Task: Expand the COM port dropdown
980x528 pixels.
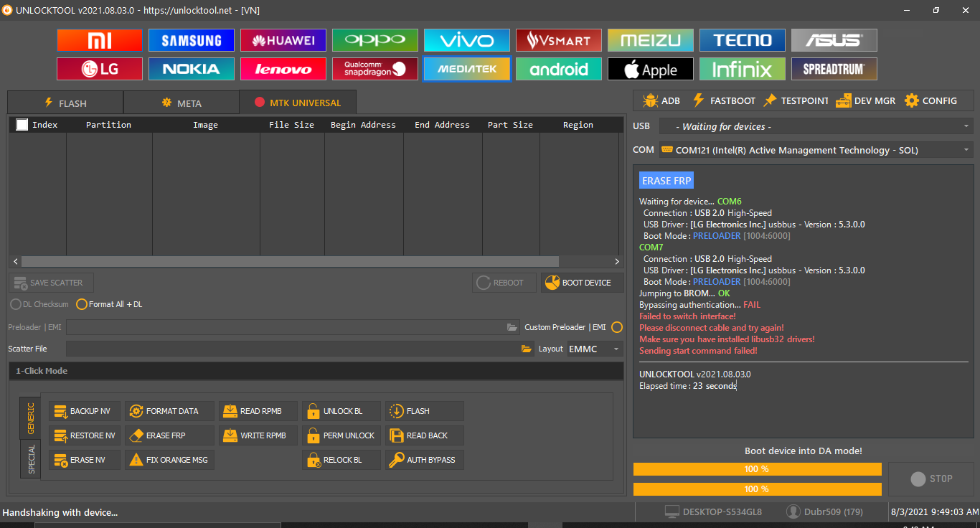Action: pos(816,150)
